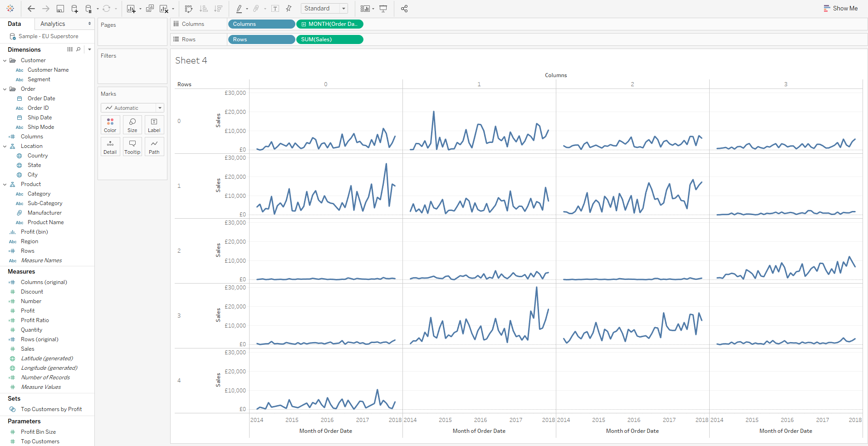Open Marks type Automatic dropdown
Viewport: 868px width, 446px height.
(x=132, y=108)
